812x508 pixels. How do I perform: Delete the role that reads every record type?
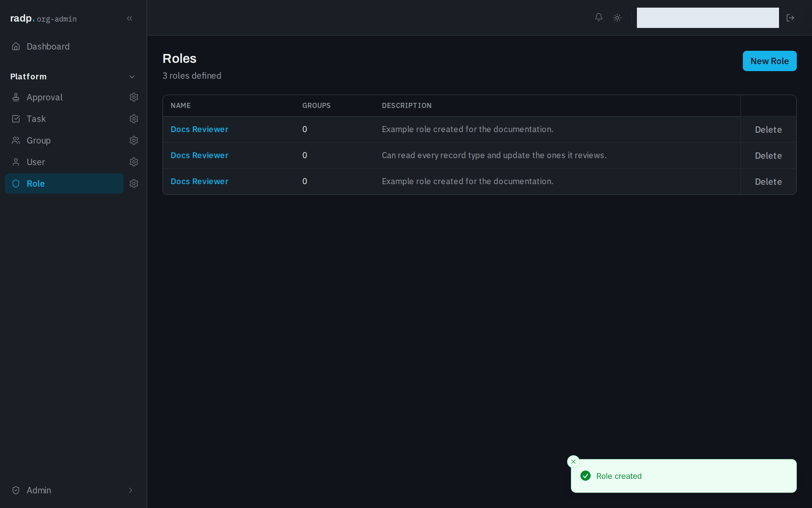[768, 156]
